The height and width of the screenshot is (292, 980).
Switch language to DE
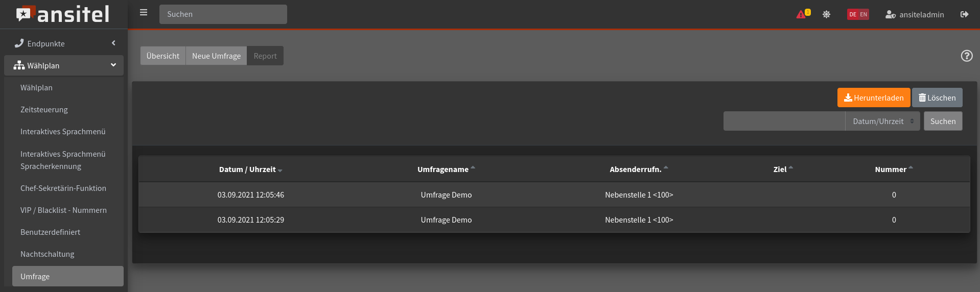853,14
